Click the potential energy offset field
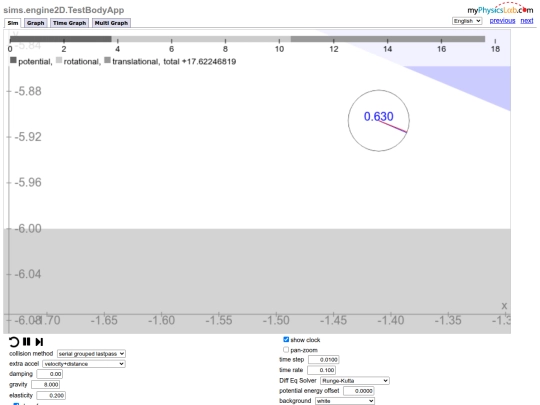 tap(359, 391)
